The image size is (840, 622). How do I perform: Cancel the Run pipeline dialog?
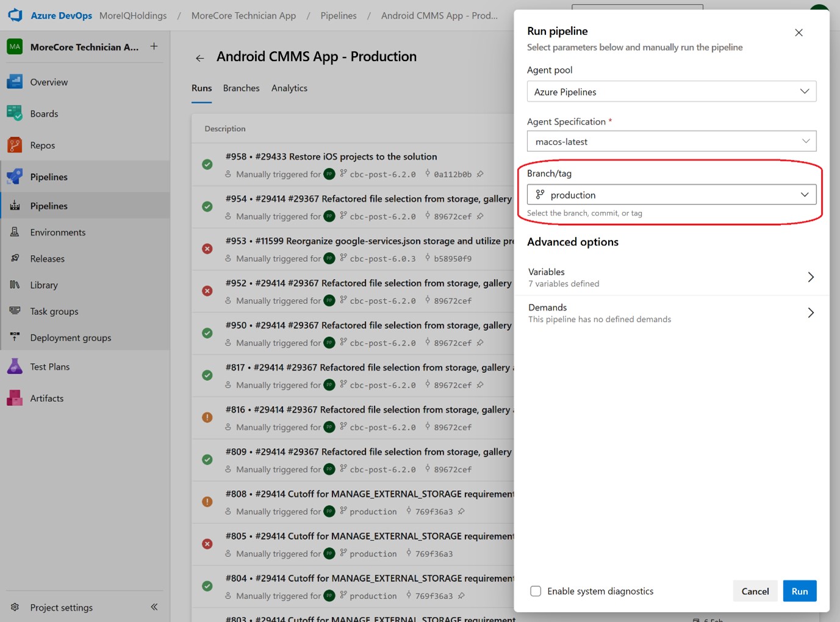pos(755,591)
